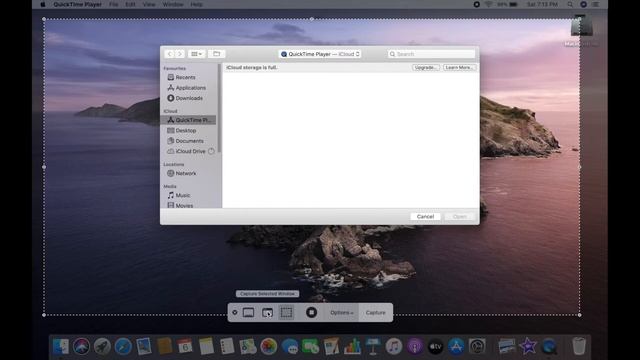Click the Wi-Fi icon in the menu bar
The width and height of the screenshot is (640, 360).
click(x=489, y=4)
